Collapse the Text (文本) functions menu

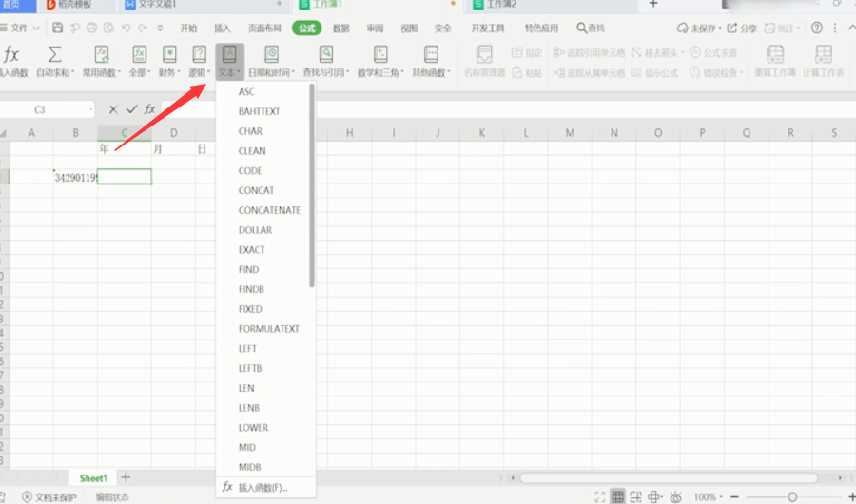(x=229, y=61)
